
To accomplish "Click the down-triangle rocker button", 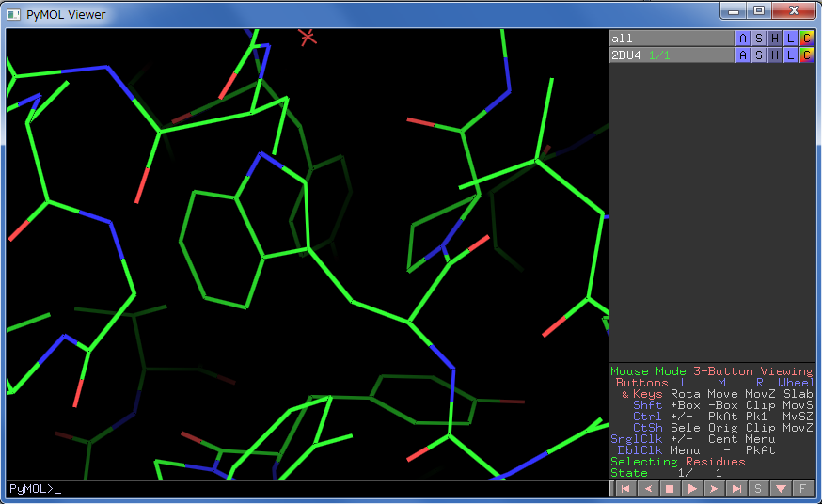I will pyautogui.click(x=781, y=489).
